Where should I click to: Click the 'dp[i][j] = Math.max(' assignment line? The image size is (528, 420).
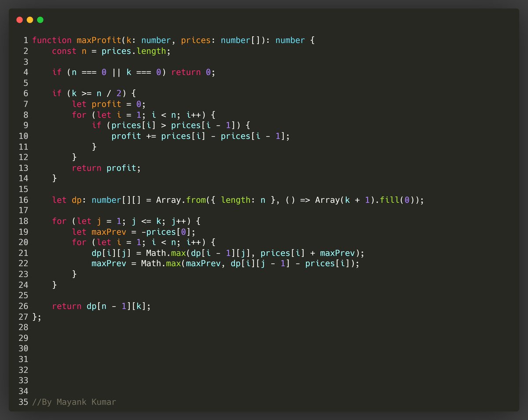click(228, 253)
